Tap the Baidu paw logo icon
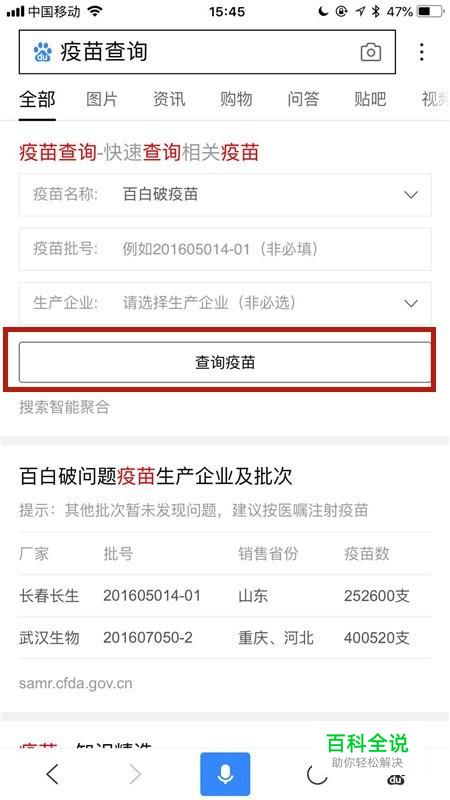The height and width of the screenshot is (800, 450). 43,52
